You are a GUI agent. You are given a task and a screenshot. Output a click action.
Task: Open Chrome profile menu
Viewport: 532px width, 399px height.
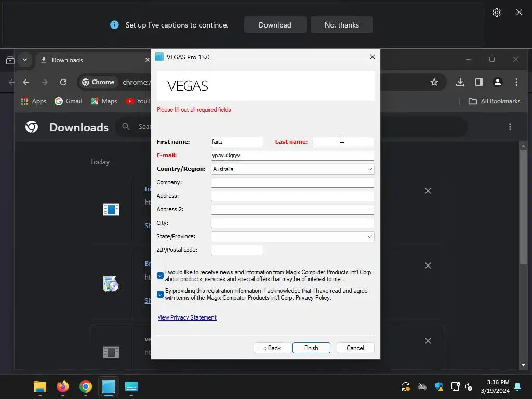point(497,82)
